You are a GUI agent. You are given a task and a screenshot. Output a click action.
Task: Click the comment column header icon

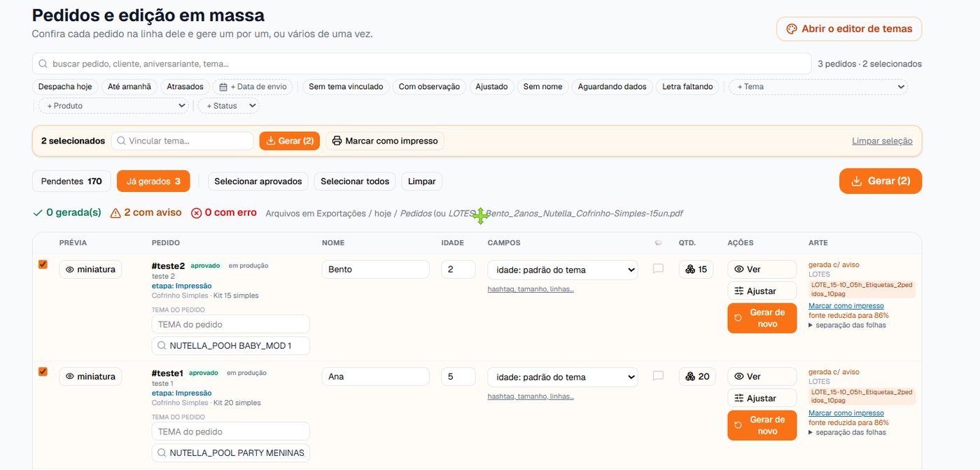(x=658, y=243)
